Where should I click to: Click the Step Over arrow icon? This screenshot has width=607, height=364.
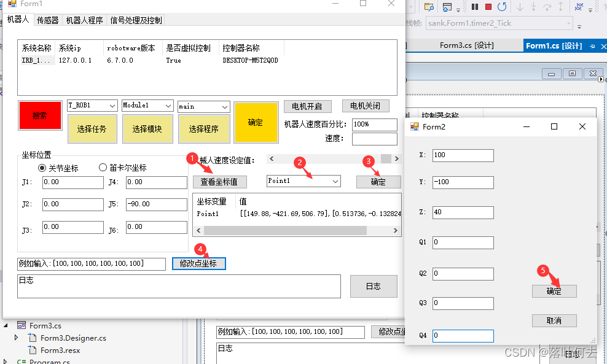coord(547,7)
